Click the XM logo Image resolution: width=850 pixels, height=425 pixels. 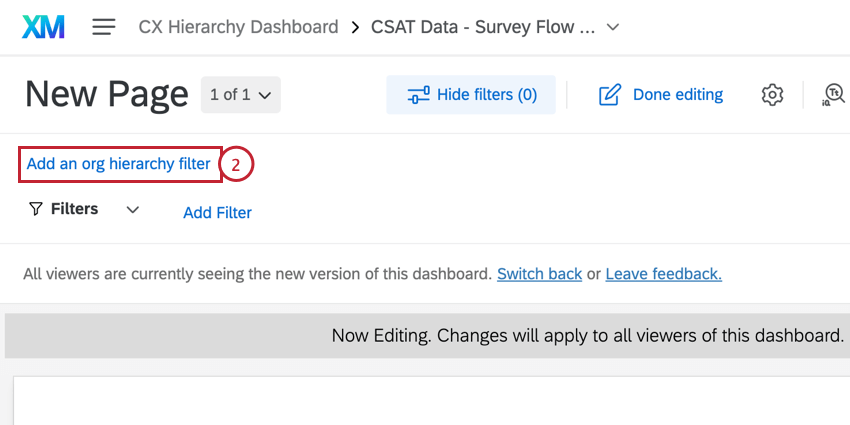coord(43,27)
